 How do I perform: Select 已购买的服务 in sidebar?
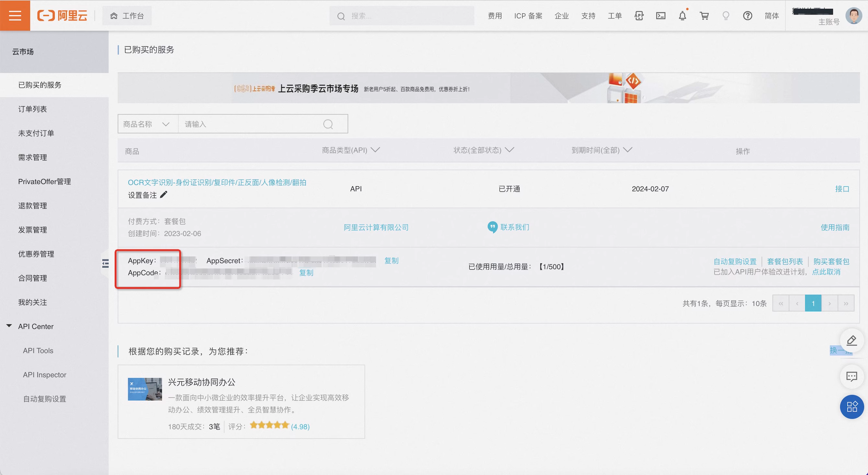(54, 85)
